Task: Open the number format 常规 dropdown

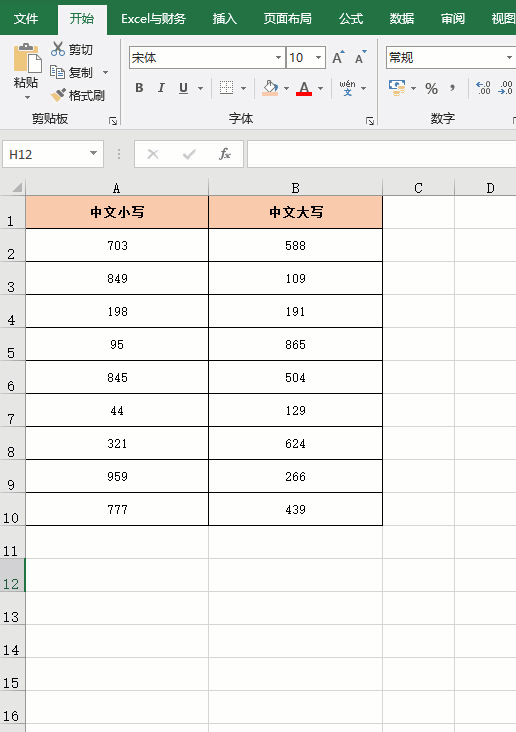Action: click(509, 57)
